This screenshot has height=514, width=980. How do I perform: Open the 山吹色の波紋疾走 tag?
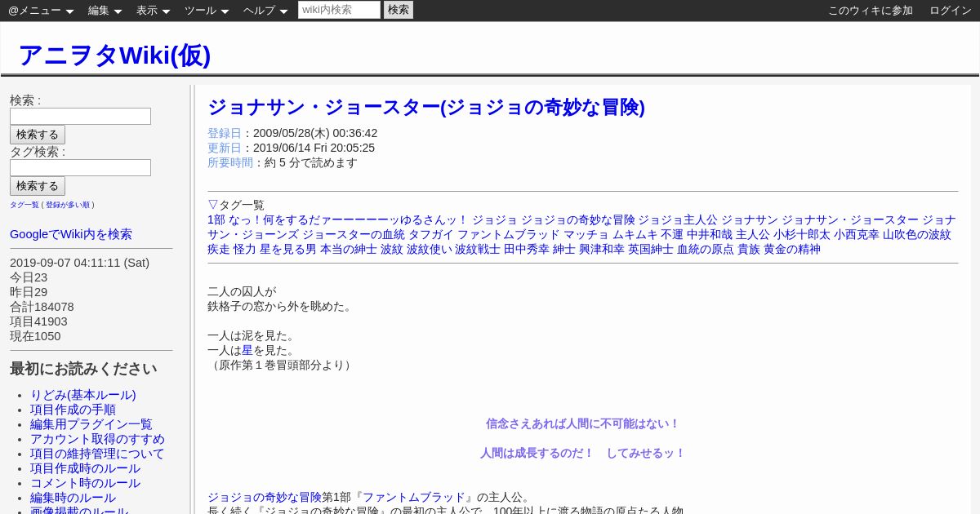[917, 234]
